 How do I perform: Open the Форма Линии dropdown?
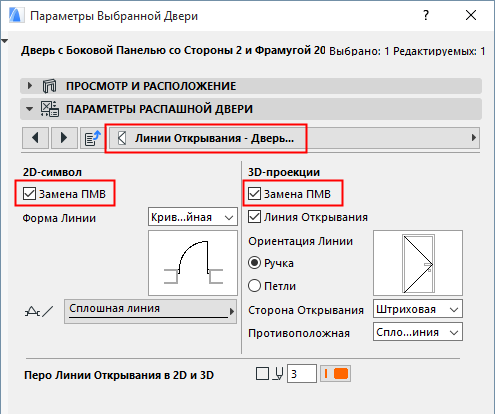(x=193, y=217)
